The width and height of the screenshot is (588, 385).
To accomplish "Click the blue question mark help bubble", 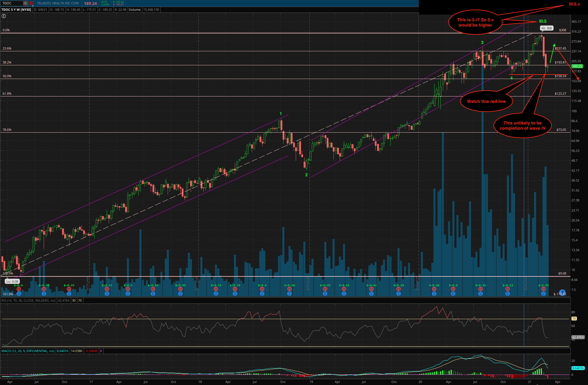I will (x=562, y=292).
